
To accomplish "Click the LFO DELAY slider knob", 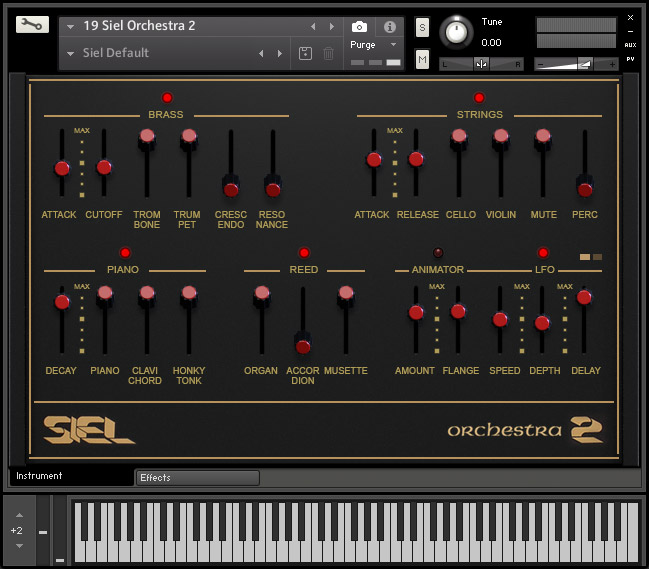I will coord(584,297).
